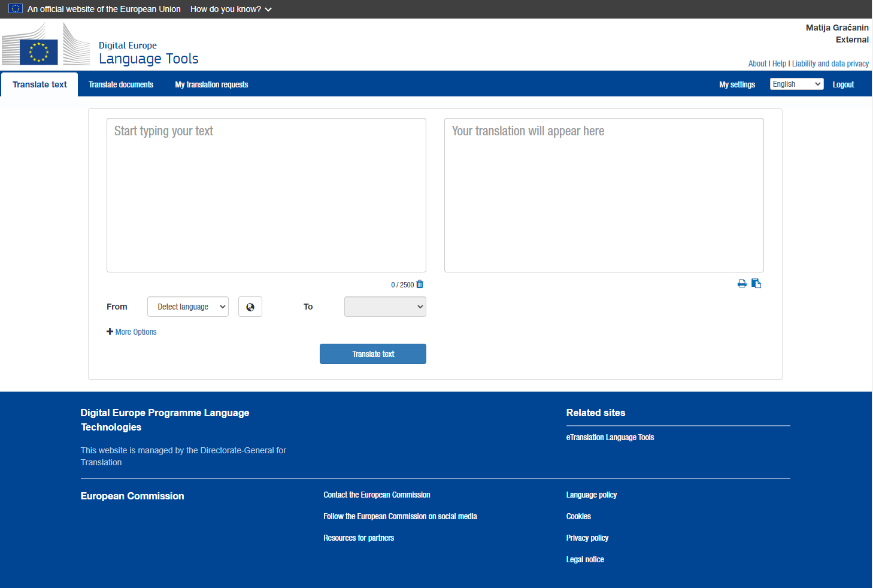Switch to the Translate documents tab
This screenshot has height=588, width=873.
click(x=121, y=84)
